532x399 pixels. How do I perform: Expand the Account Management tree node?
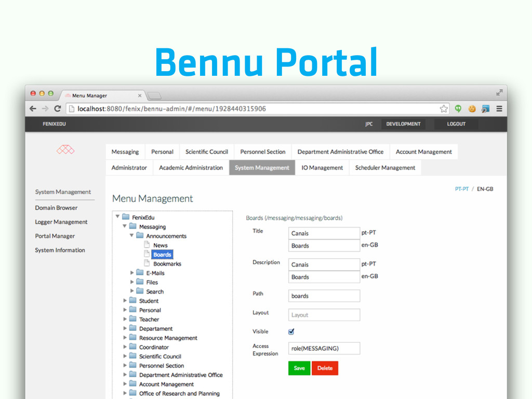pyautogui.click(x=125, y=384)
